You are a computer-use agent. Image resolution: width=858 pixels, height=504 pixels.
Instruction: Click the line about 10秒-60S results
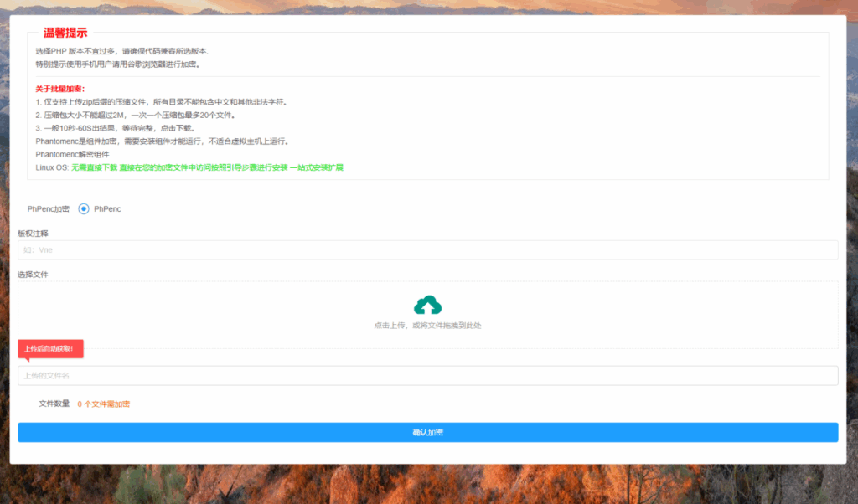coord(116,128)
